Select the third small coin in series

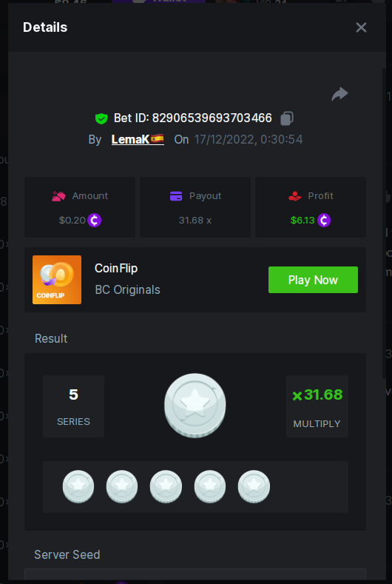166,487
